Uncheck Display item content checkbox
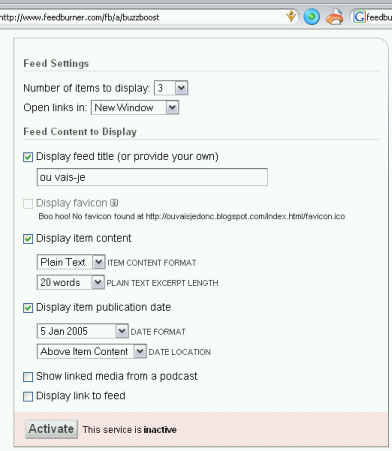Image resolution: width=392 pixels, height=451 pixels. point(28,239)
